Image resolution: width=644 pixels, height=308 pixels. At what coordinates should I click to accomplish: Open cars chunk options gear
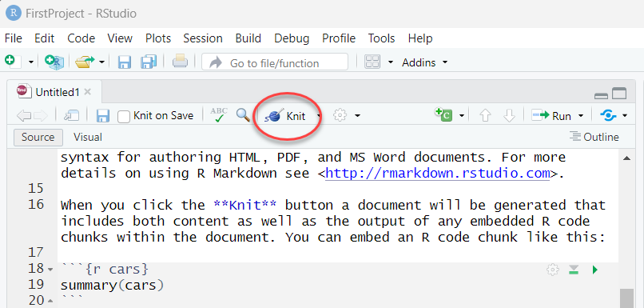[553, 270]
